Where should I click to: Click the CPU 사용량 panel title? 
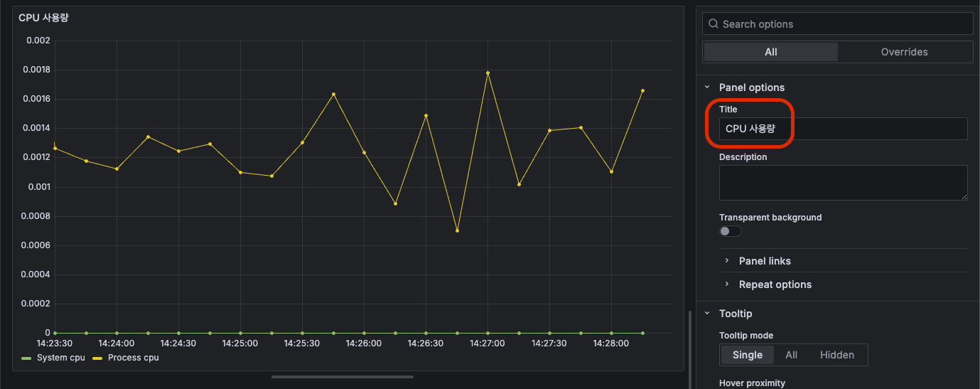coord(43,18)
